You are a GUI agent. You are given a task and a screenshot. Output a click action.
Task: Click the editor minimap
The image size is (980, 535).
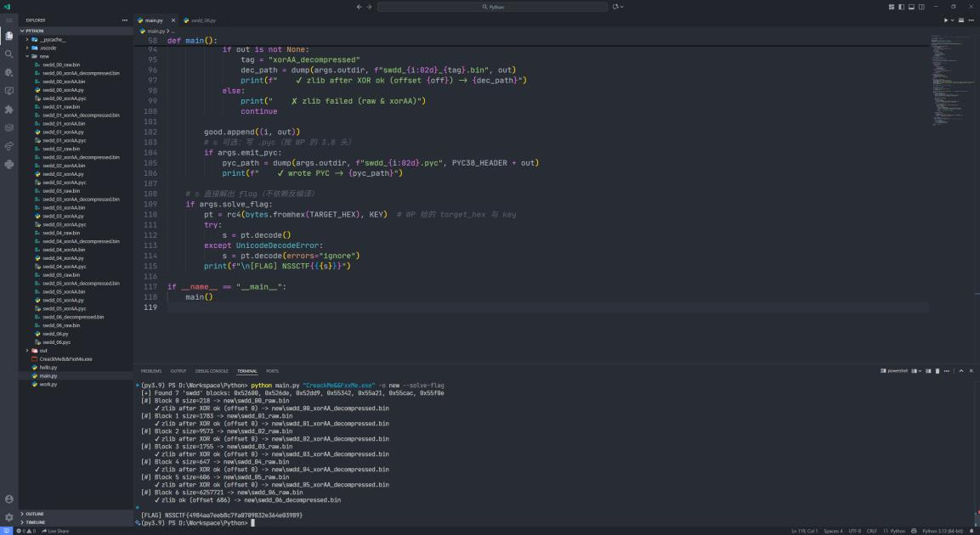952,82
